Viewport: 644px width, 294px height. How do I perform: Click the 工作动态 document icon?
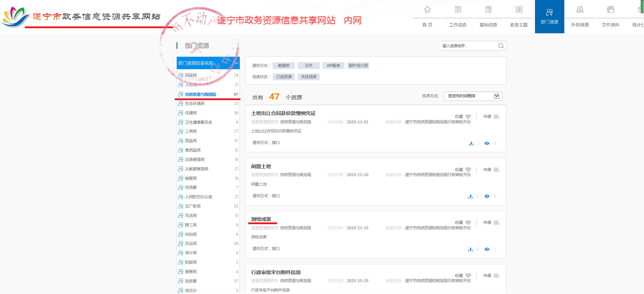point(458,9)
